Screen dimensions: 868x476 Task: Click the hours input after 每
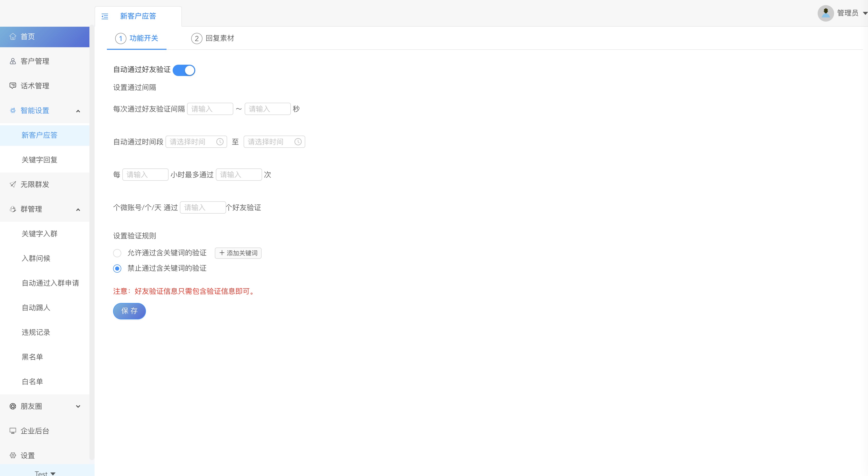[145, 174]
